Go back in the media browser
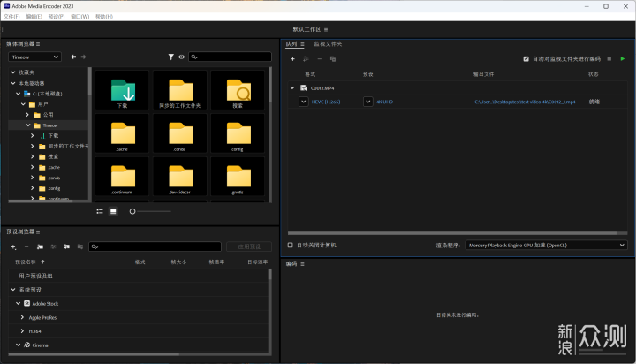The width and height of the screenshot is (636, 364). tap(73, 57)
